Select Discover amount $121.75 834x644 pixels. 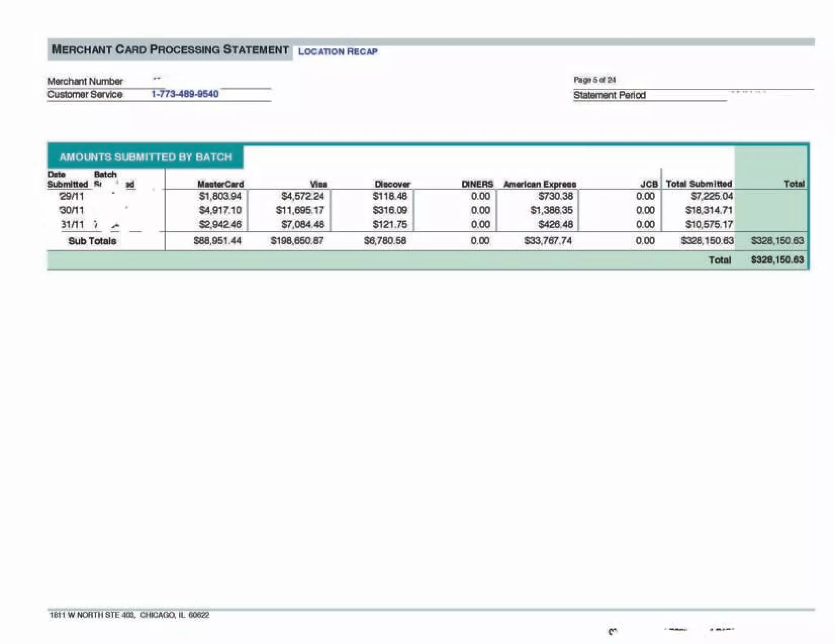389,225
